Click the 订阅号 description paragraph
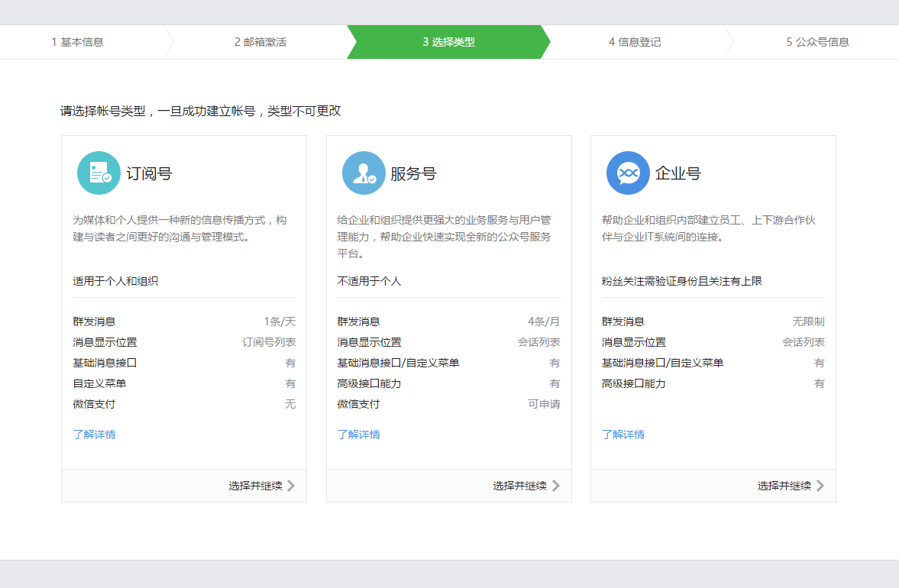 tap(180, 228)
